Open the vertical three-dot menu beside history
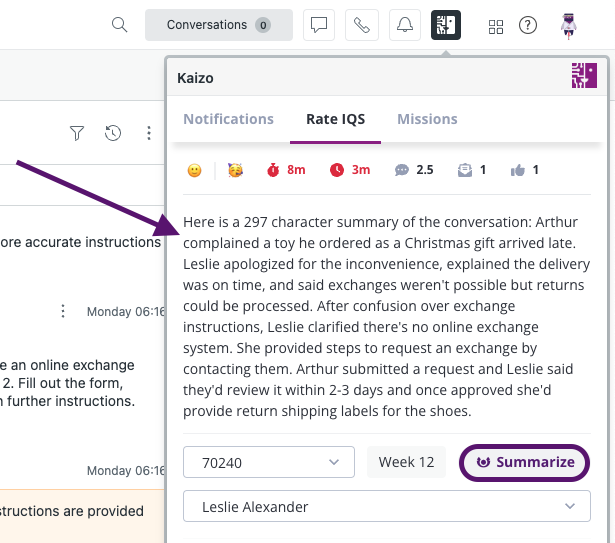The width and height of the screenshot is (615, 543). (x=149, y=133)
